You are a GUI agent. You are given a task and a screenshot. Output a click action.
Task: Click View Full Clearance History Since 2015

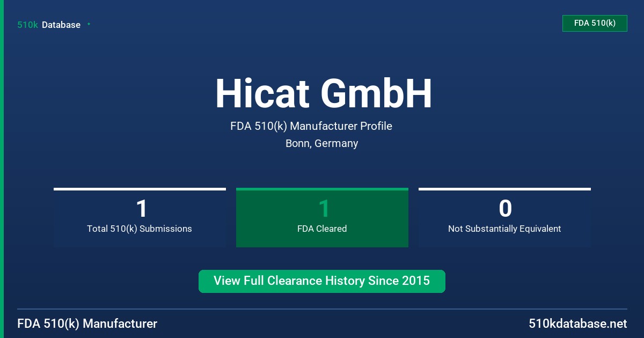pyautogui.click(x=322, y=281)
